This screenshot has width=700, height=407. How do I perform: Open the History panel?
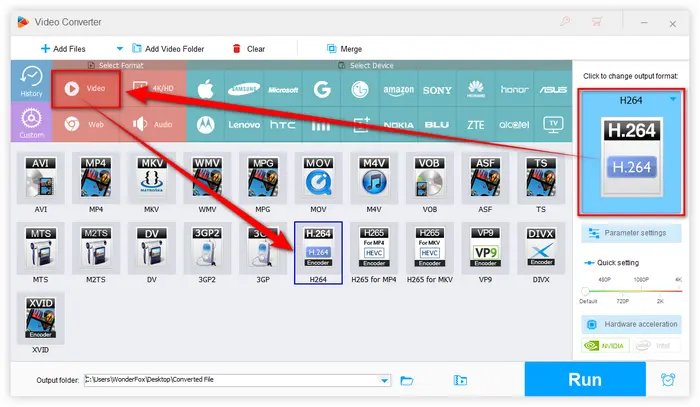pyautogui.click(x=31, y=81)
